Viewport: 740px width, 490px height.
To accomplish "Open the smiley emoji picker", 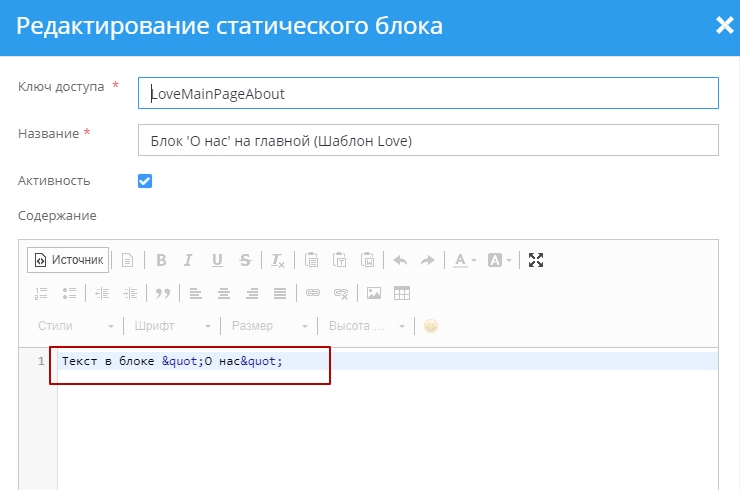I will [431, 326].
